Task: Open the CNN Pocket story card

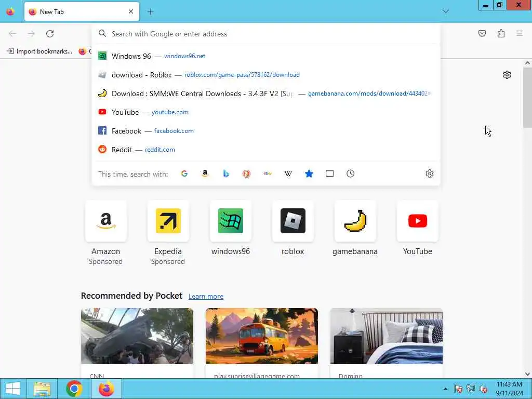Action: click(137, 343)
